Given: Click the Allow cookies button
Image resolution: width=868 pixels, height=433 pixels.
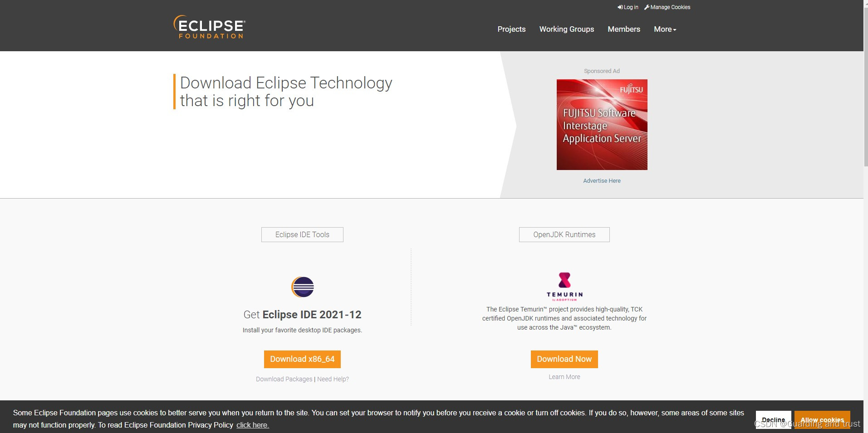Looking at the screenshot, I should pyautogui.click(x=822, y=420).
